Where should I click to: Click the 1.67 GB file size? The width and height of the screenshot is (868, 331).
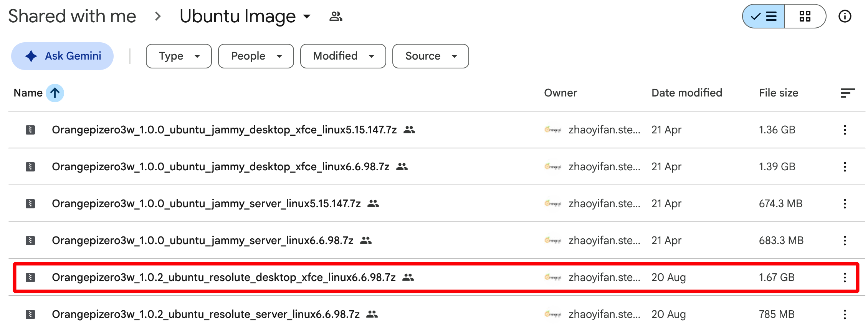(777, 278)
